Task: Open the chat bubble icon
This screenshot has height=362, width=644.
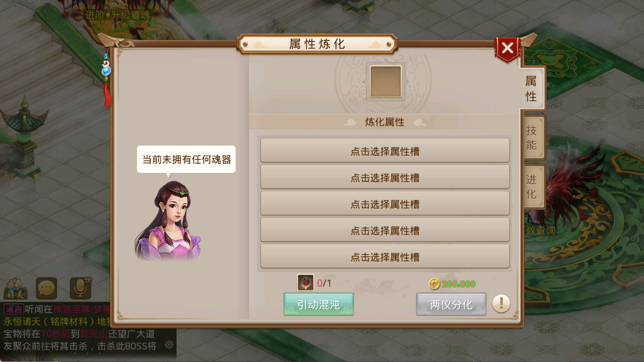Action: [x=46, y=288]
